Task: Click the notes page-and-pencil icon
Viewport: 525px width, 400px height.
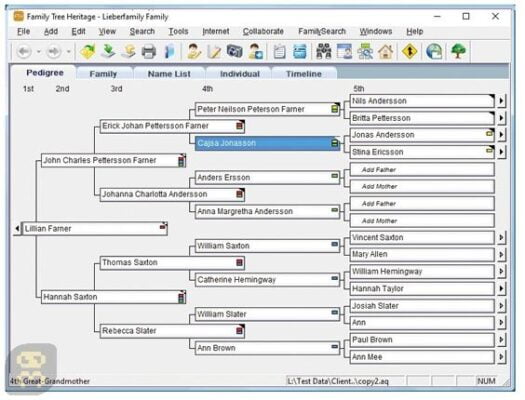Action: [214, 52]
